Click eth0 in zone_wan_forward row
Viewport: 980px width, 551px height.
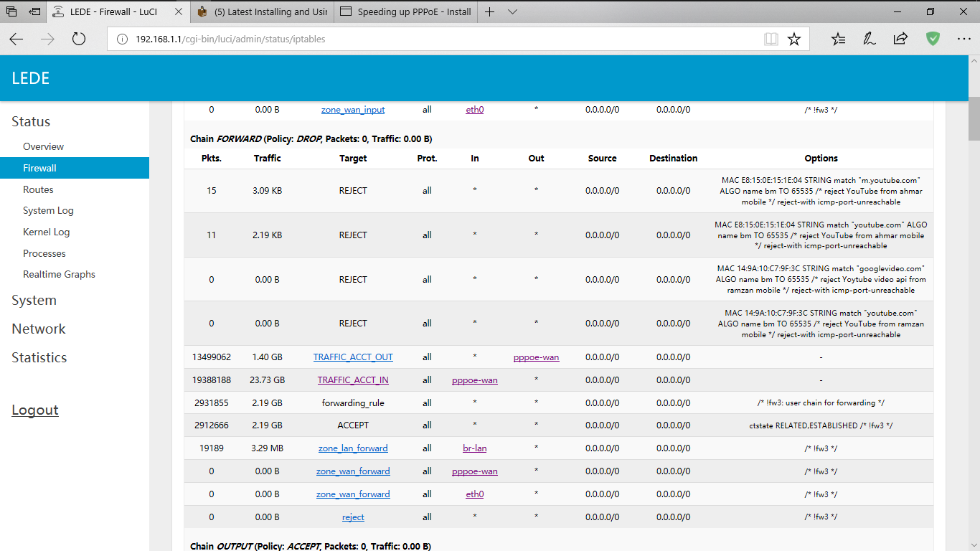[x=474, y=494]
